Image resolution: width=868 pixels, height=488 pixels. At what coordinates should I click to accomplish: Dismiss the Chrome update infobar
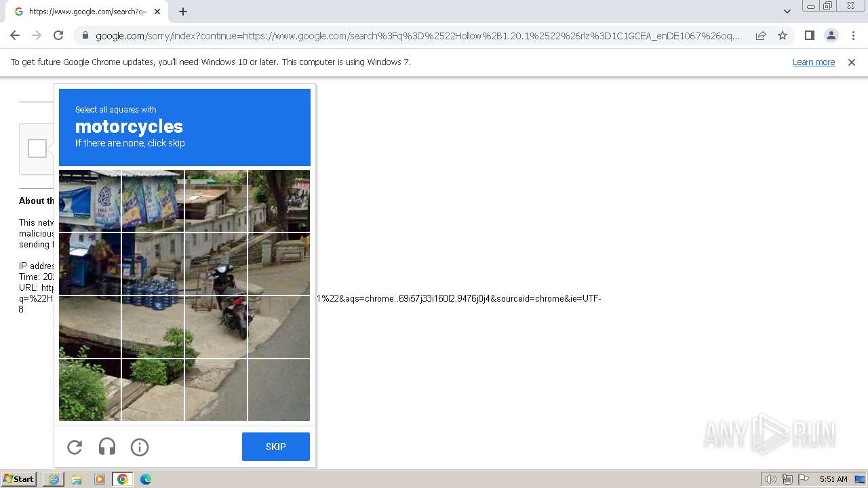pyautogui.click(x=852, y=62)
